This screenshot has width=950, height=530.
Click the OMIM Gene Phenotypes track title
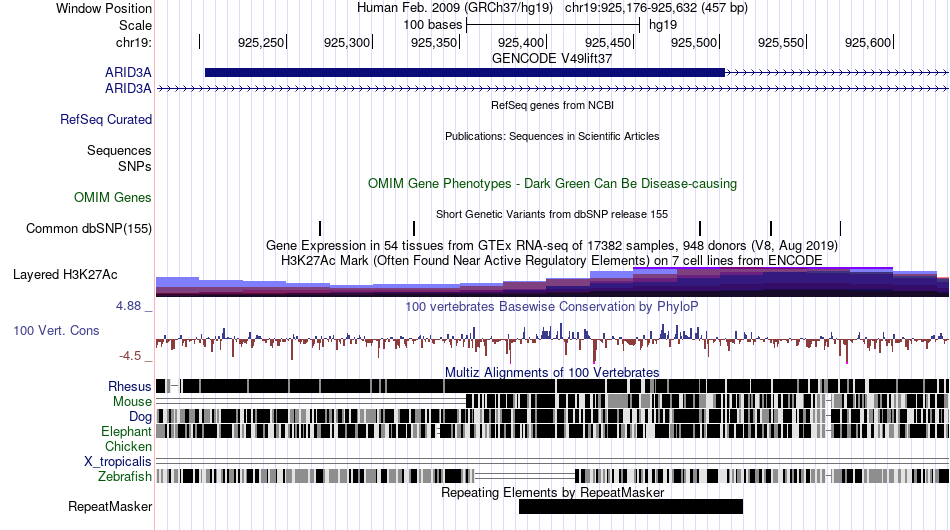pyautogui.click(x=552, y=184)
